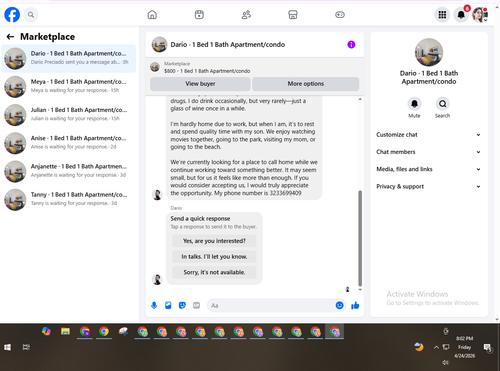Open Gaming controller icon in top nav

pos(340,15)
